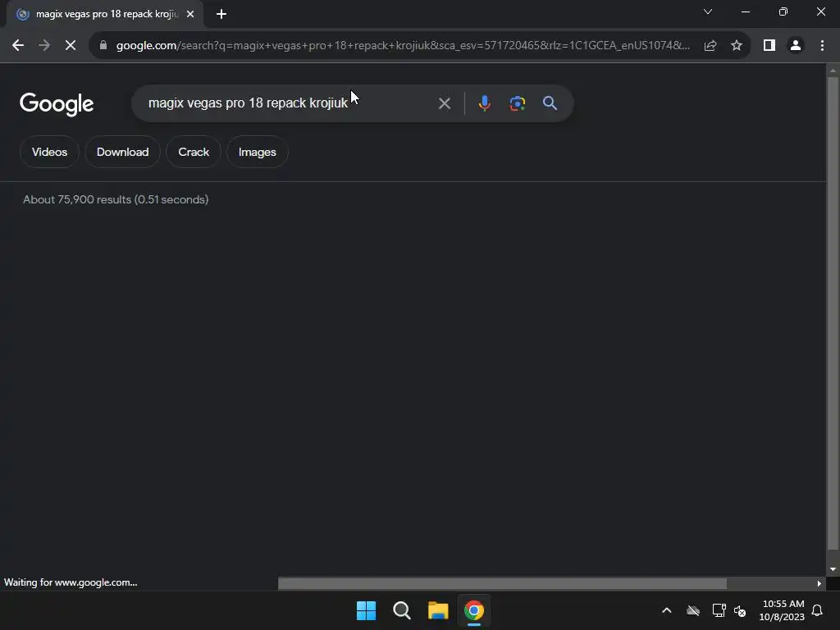Click the muted volume tray icon
840x630 pixels.
pyautogui.click(x=740, y=610)
